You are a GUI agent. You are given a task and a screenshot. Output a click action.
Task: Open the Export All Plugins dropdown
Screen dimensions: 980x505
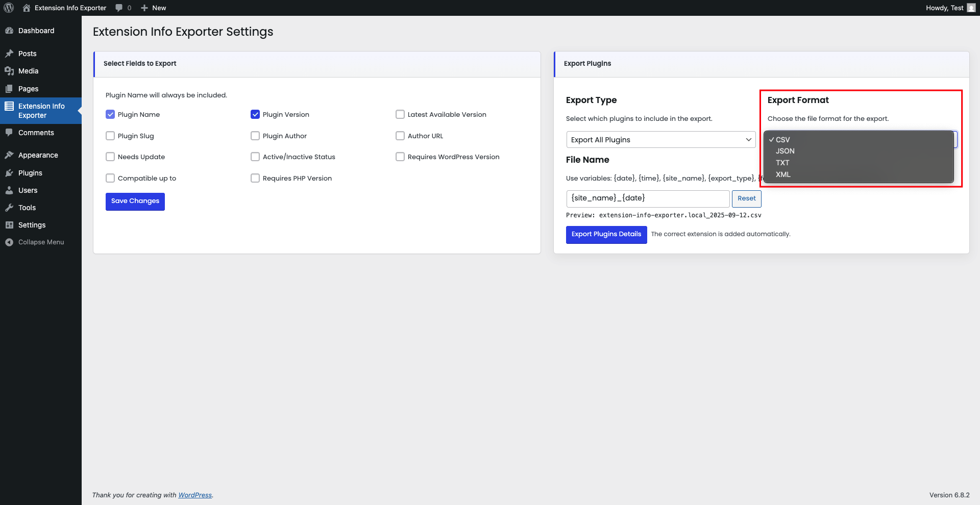[x=660, y=140]
